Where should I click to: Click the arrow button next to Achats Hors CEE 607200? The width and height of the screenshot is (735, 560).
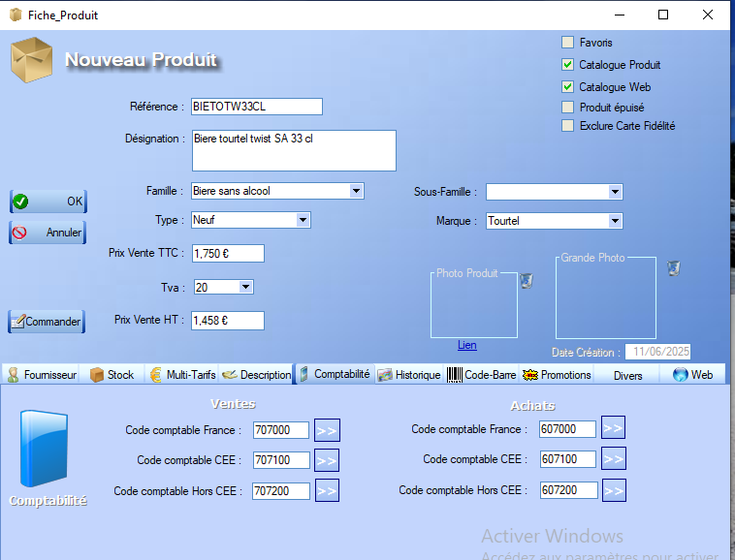pyautogui.click(x=613, y=490)
